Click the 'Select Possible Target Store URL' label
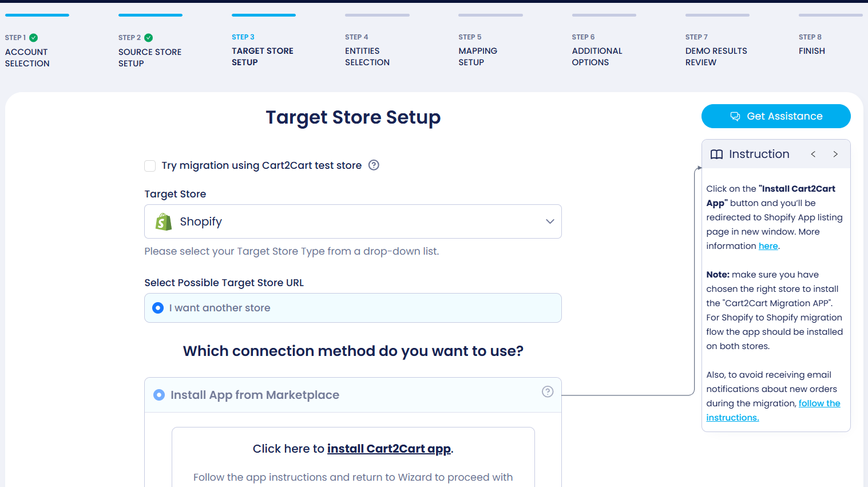 (224, 283)
